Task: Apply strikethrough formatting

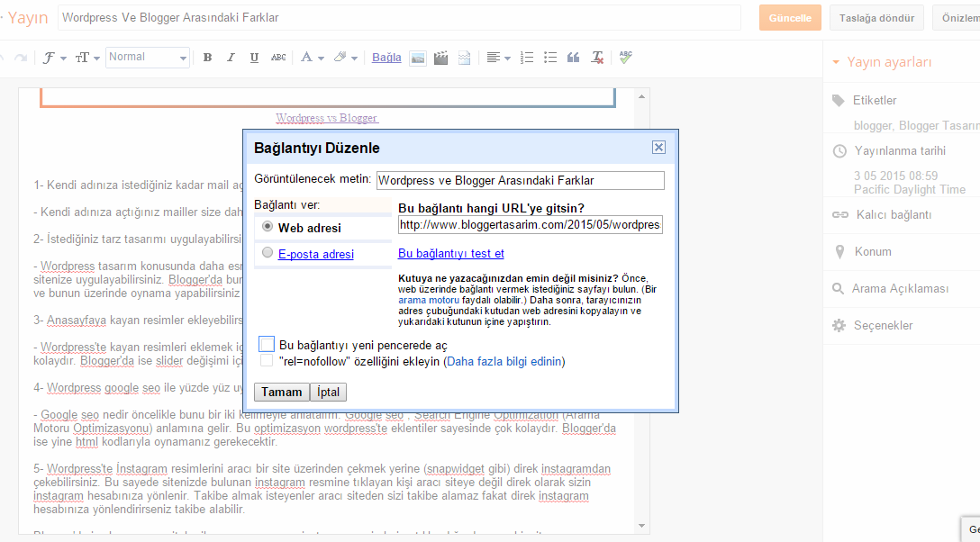Action: [x=278, y=58]
